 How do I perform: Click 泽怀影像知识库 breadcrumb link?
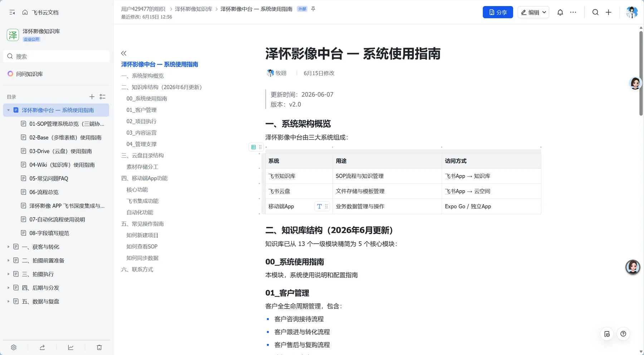[x=194, y=9]
